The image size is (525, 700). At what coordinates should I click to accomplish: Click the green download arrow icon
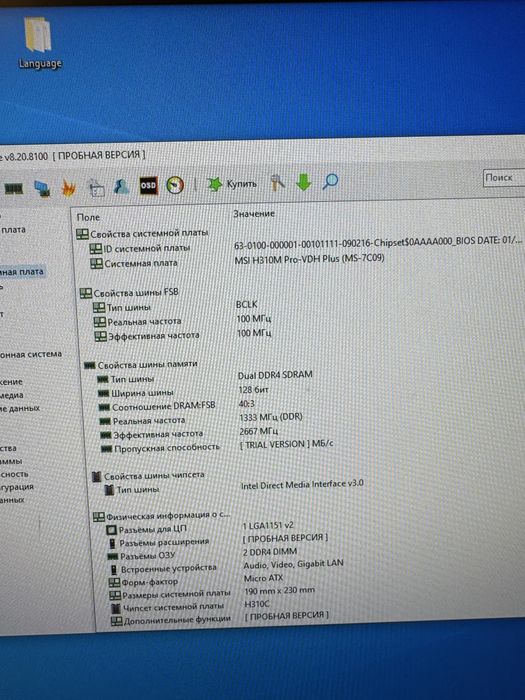pos(304,182)
